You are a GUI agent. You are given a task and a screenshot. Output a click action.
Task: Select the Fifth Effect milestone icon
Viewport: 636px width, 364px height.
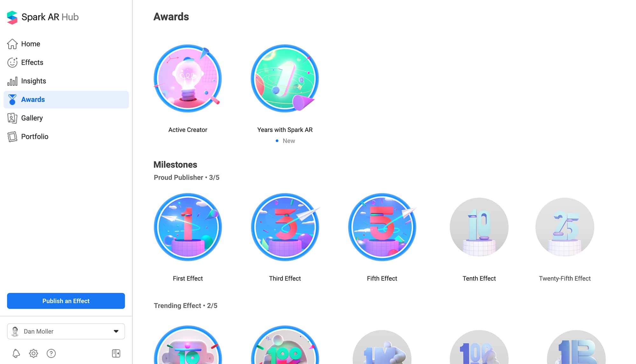pos(382,227)
